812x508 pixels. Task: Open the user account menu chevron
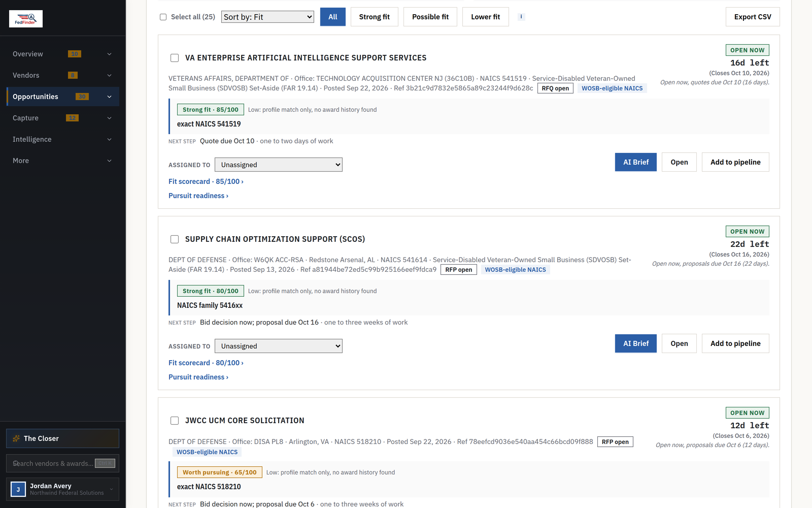point(112,489)
